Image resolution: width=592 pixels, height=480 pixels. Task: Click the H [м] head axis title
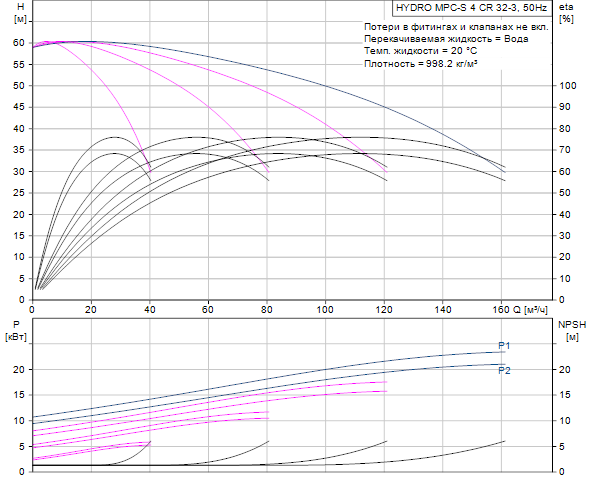pyautogui.click(x=20, y=13)
